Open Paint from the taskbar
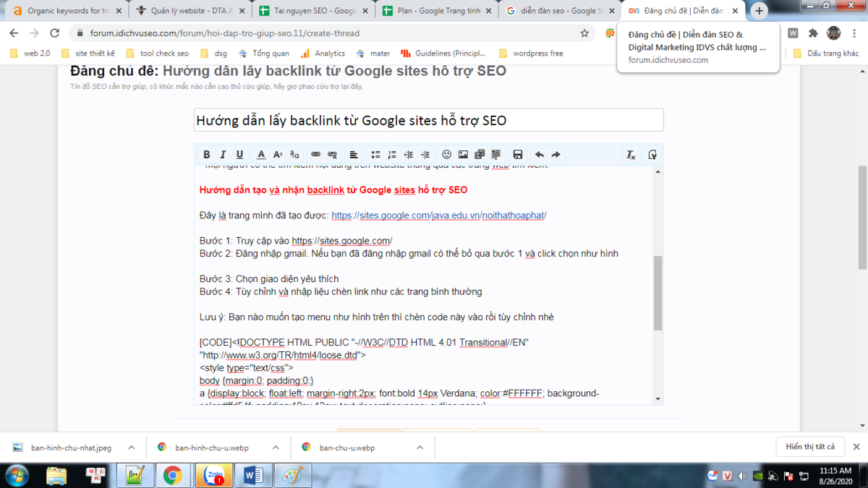 pos(292,476)
